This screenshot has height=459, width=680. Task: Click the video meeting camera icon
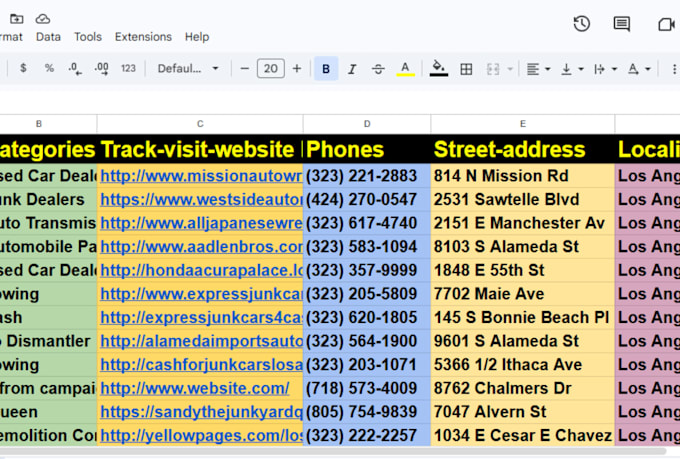[666, 24]
